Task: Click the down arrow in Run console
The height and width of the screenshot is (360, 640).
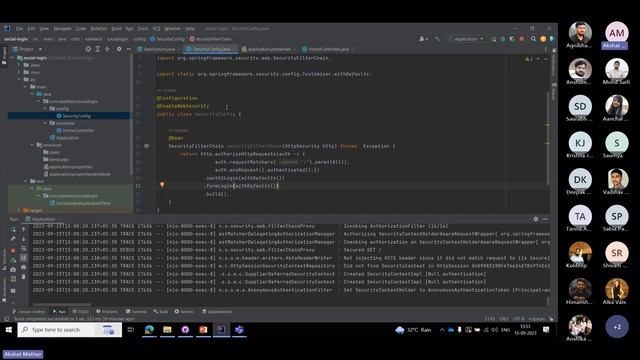Action: pos(24,239)
